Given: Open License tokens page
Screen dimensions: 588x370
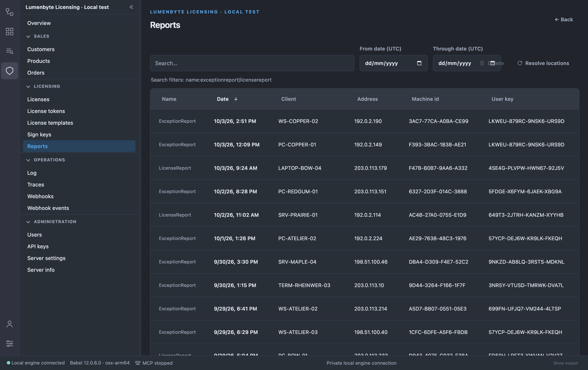Looking at the screenshot, I should tap(79, 111).
